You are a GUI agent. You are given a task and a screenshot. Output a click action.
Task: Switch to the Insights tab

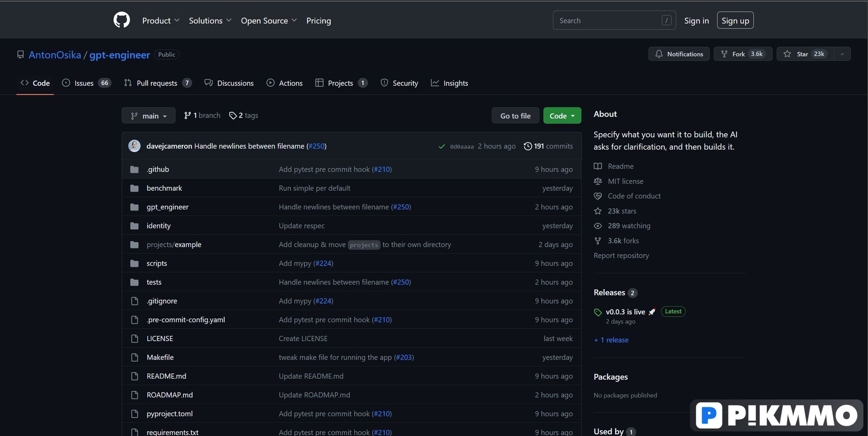[449, 83]
